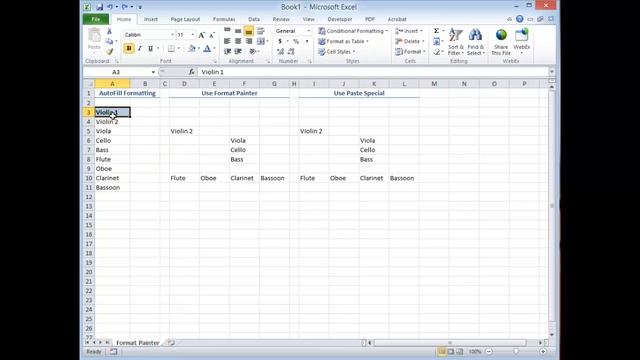Center text horizontally icon
640x360 pixels.
pyautogui.click(x=238, y=41)
